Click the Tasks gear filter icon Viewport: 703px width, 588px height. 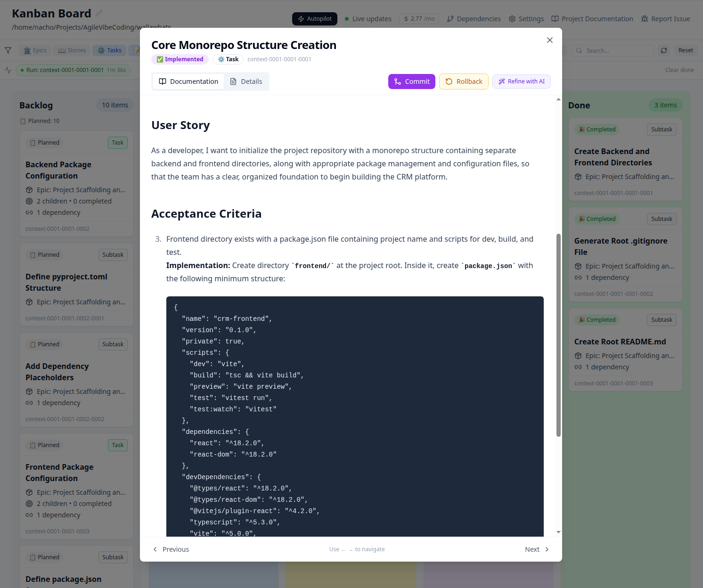coord(102,50)
